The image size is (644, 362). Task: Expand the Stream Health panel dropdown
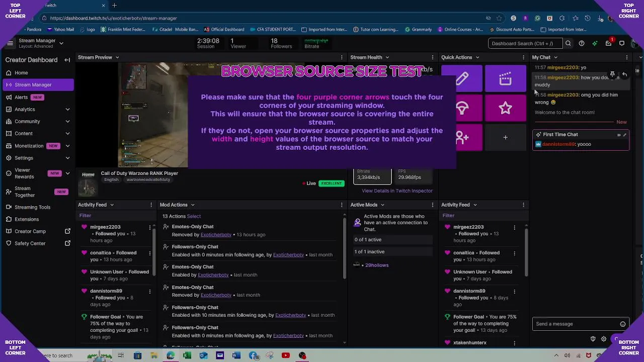(x=387, y=57)
